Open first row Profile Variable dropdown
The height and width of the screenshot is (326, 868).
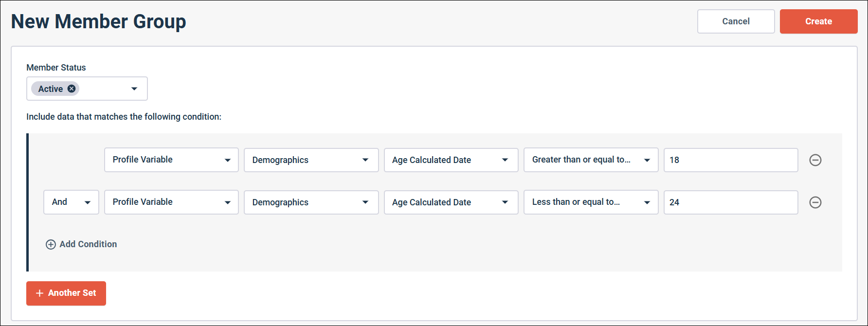click(171, 160)
